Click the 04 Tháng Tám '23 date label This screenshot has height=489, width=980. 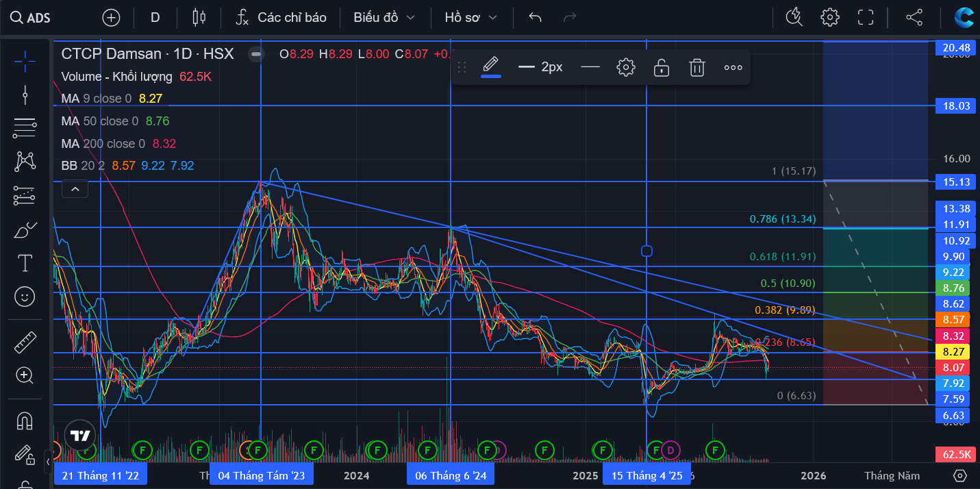coord(262,475)
